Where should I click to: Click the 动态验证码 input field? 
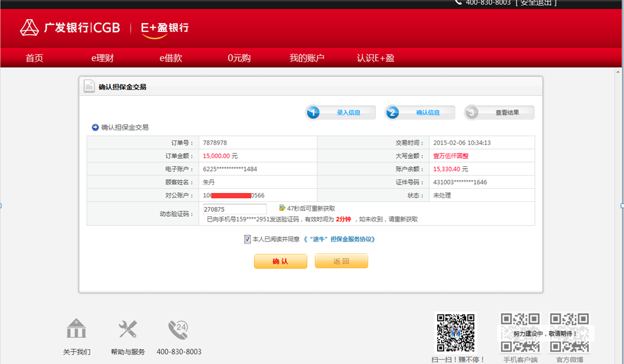pos(235,209)
